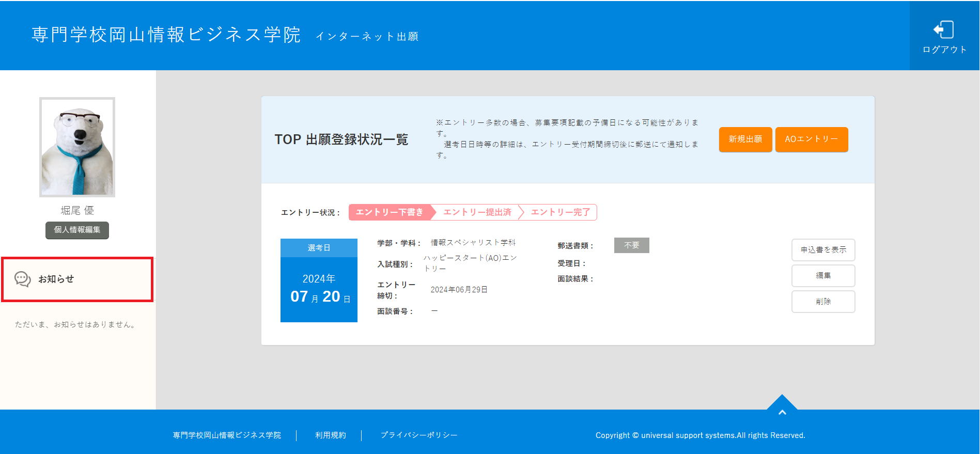Click the school name header title
The width and height of the screenshot is (980, 454).
(x=166, y=35)
